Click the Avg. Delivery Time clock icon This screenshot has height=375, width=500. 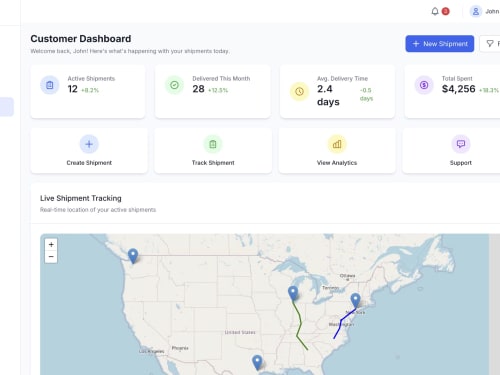(299, 91)
